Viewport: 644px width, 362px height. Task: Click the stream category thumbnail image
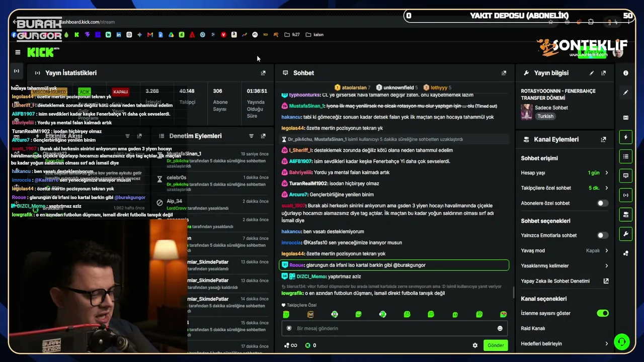pyautogui.click(x=527, y=112)
